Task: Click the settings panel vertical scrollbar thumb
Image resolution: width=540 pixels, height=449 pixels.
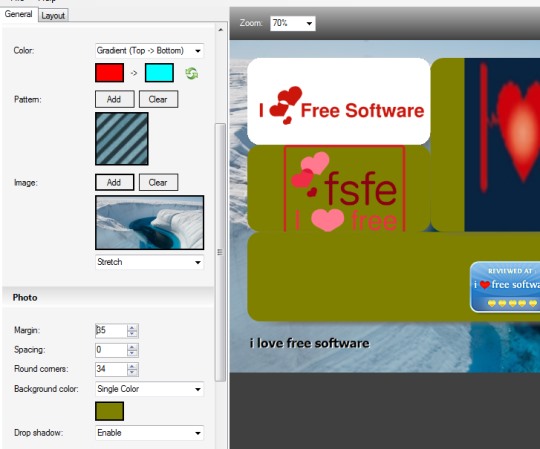Action: click(220, 252)
